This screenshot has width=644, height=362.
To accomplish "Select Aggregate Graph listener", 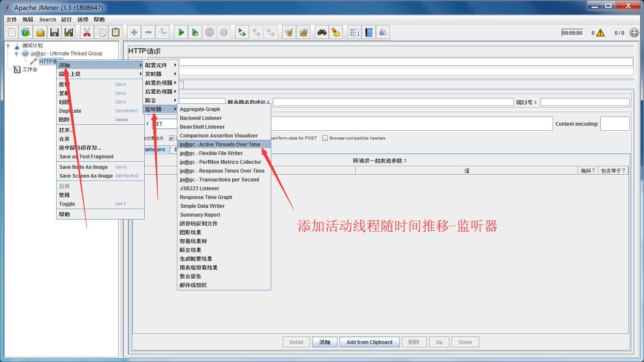I will [x=224, y=109].
